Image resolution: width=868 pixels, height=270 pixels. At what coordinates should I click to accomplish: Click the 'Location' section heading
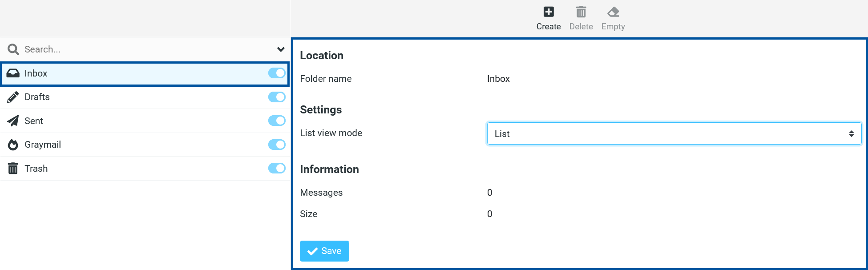point(322,56)
